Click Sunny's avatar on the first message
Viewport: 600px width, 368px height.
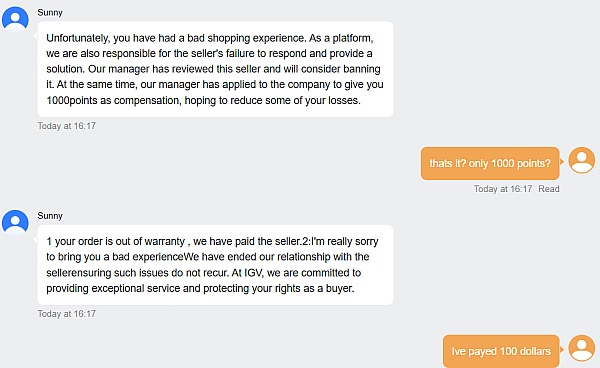pos(15,19)
